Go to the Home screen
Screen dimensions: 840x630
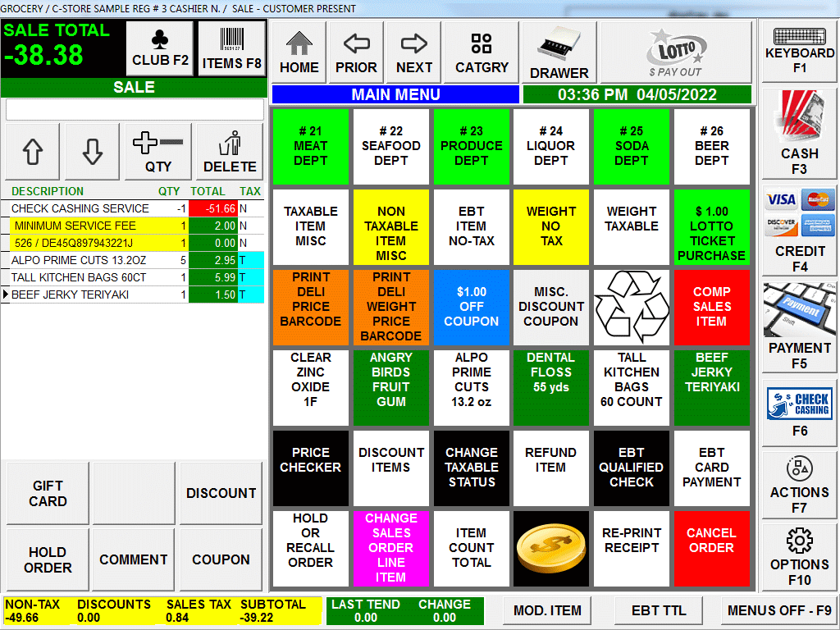pos(299,52)
